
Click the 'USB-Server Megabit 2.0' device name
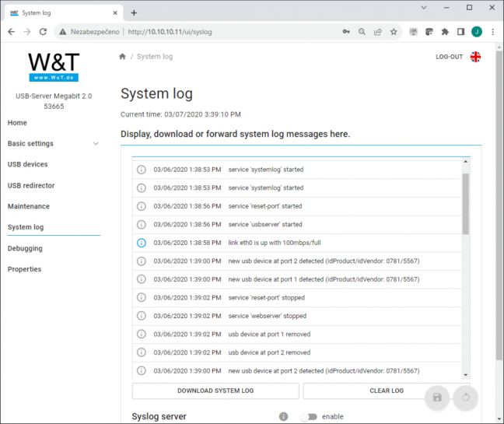(x=54, y=96)
